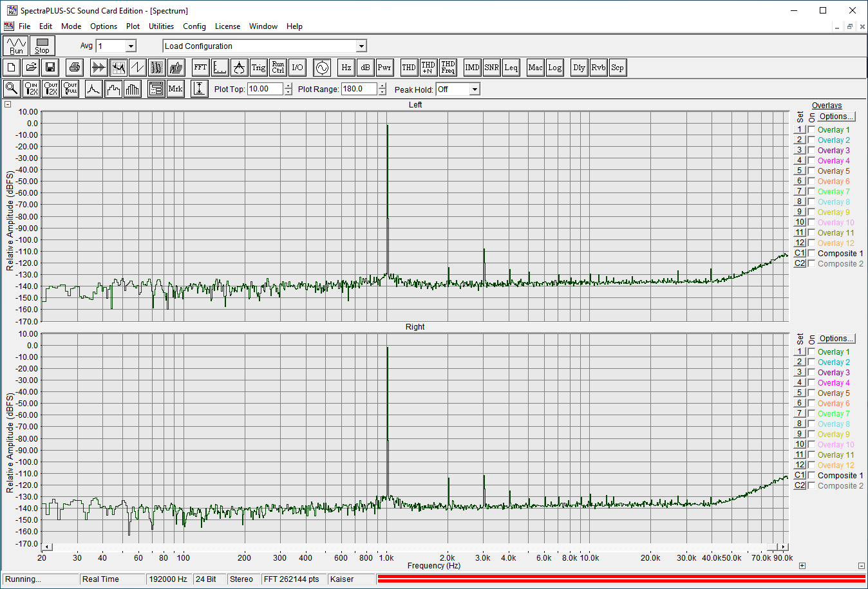Expand the Peak Hold dropdown
Screen dimensions: 868x589
pos(475,89)
